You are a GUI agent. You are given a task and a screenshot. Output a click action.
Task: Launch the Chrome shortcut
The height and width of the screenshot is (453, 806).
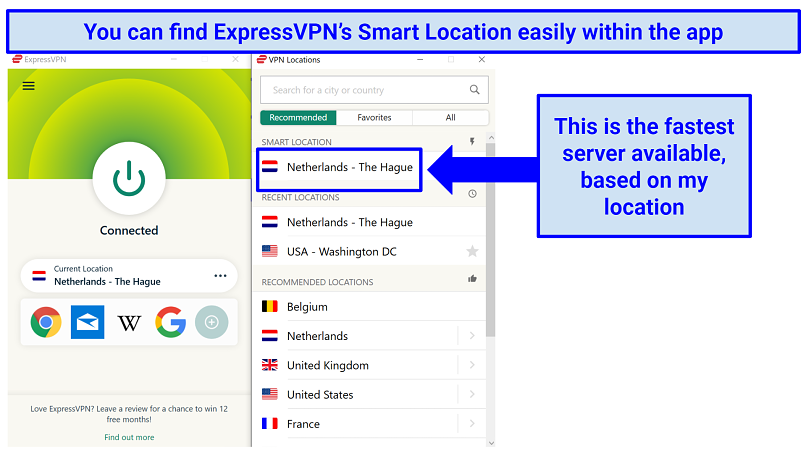click(46, 322)
